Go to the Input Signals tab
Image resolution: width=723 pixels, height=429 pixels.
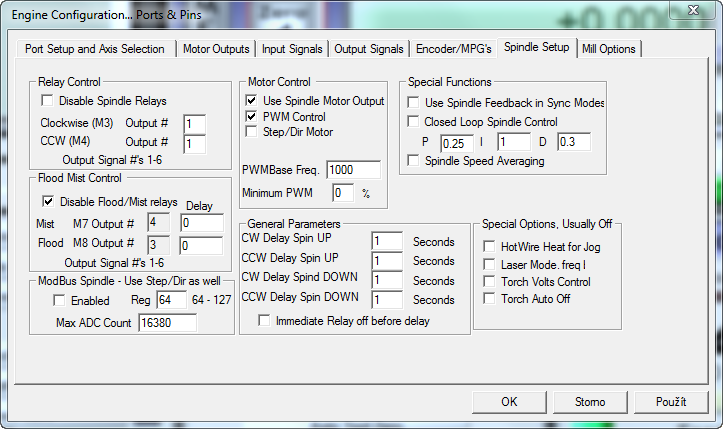click(x=292, y=48)
